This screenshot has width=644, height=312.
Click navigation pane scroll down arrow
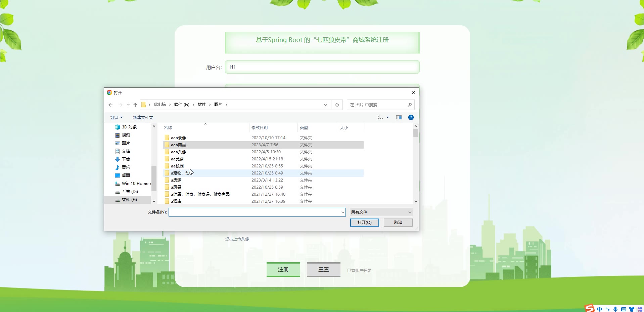154,201
